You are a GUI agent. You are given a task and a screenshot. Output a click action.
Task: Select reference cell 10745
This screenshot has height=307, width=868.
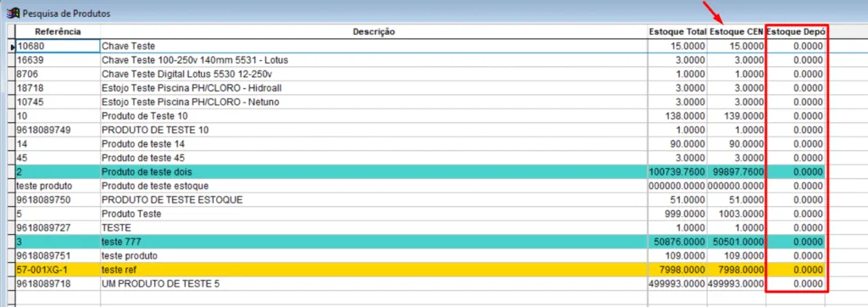tap(58, 103)
